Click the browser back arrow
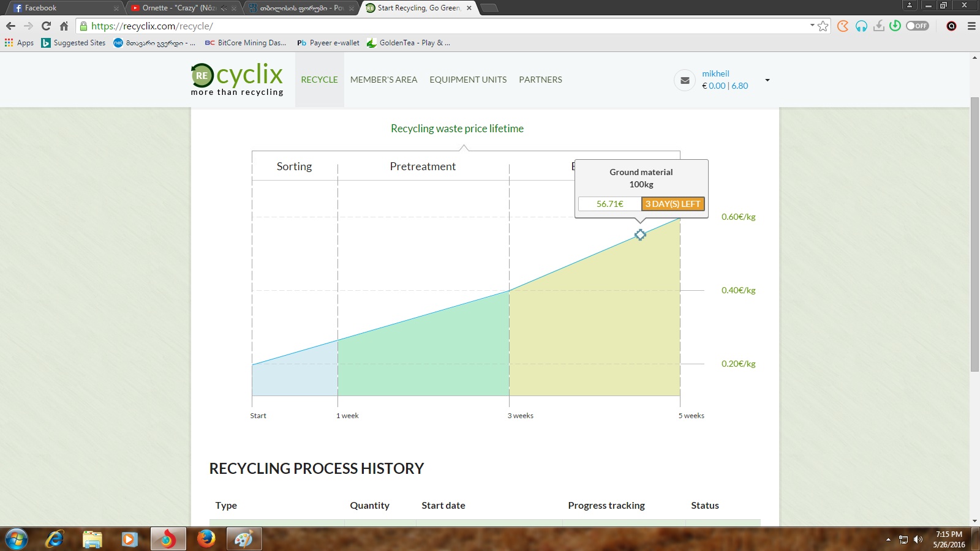Screen dimensions: 980x551 (x=10, y=26)
